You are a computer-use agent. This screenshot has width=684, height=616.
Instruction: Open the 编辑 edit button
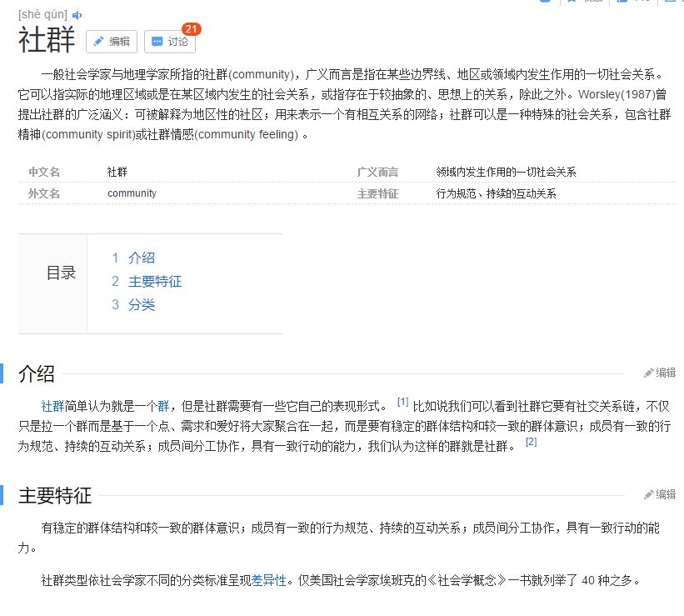(x=110, y=41)
